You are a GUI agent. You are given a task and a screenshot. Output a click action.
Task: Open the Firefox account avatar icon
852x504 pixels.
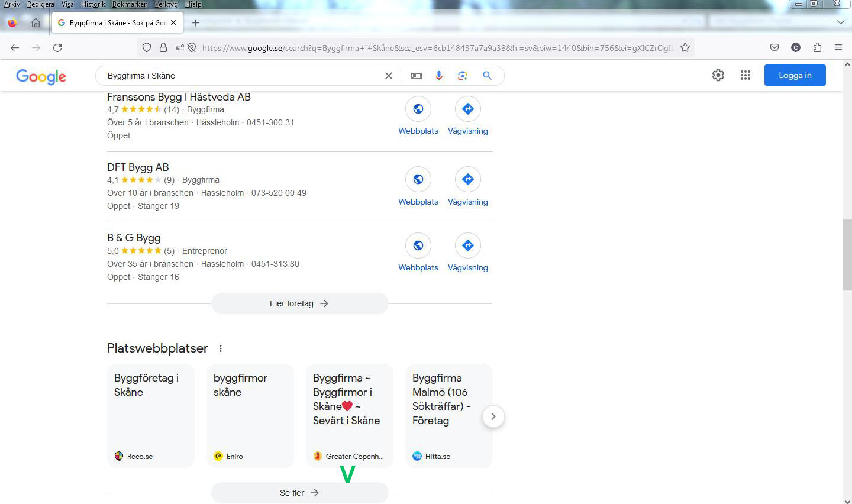click(x=796, y=48)
